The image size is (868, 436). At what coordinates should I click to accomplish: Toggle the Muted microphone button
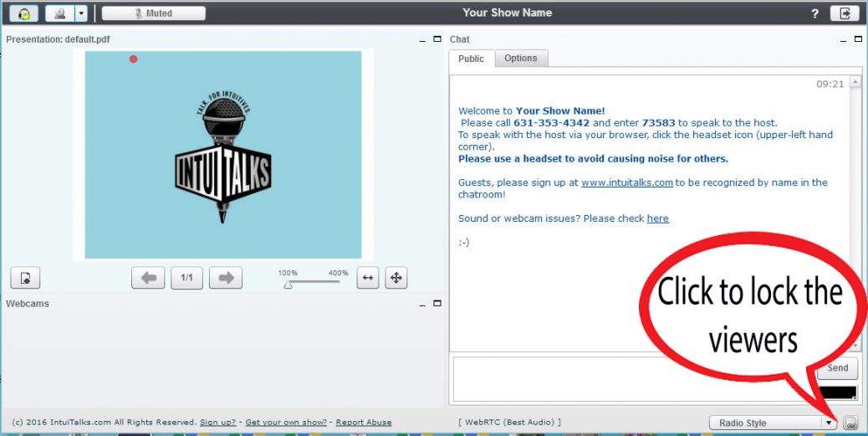coord(153,13)
